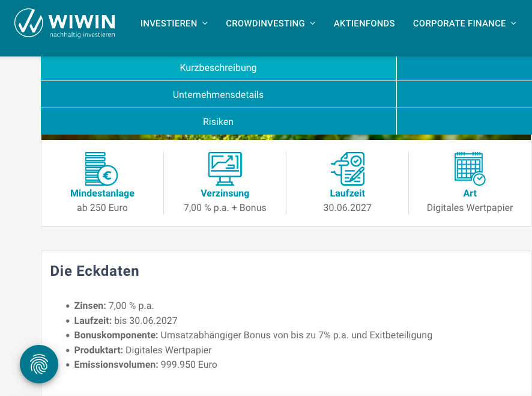Click the fingerprint privacy settings button

(x=39, y=364)
